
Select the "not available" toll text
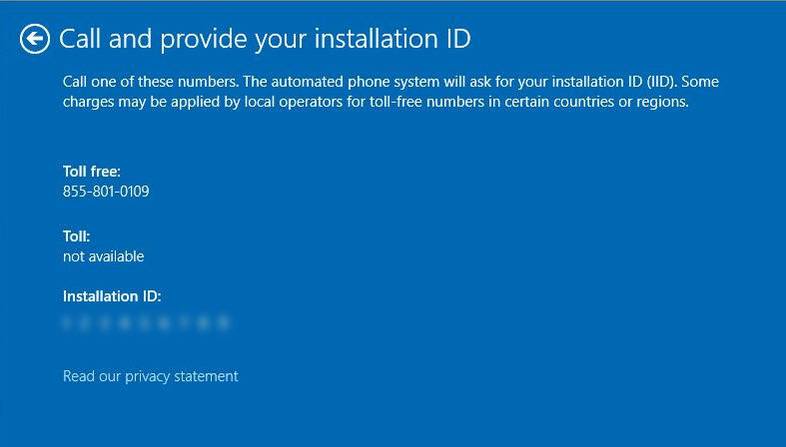103,256
